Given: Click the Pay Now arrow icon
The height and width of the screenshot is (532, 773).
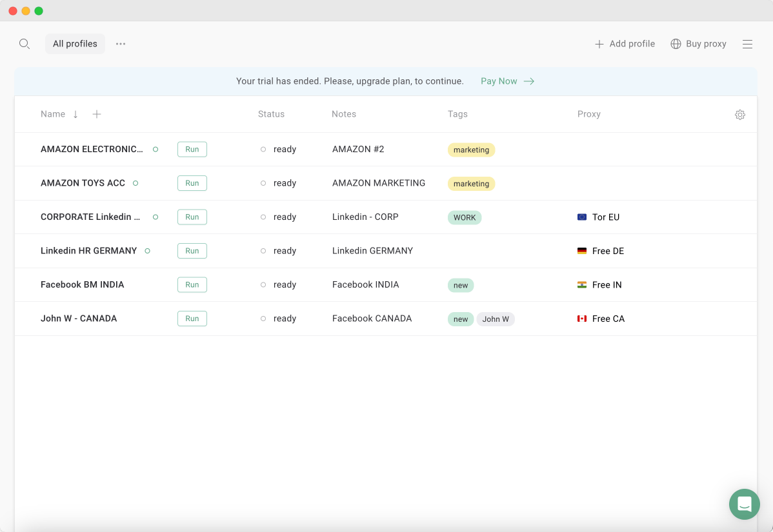Looking at the screenshot, I should pos(529,81).
